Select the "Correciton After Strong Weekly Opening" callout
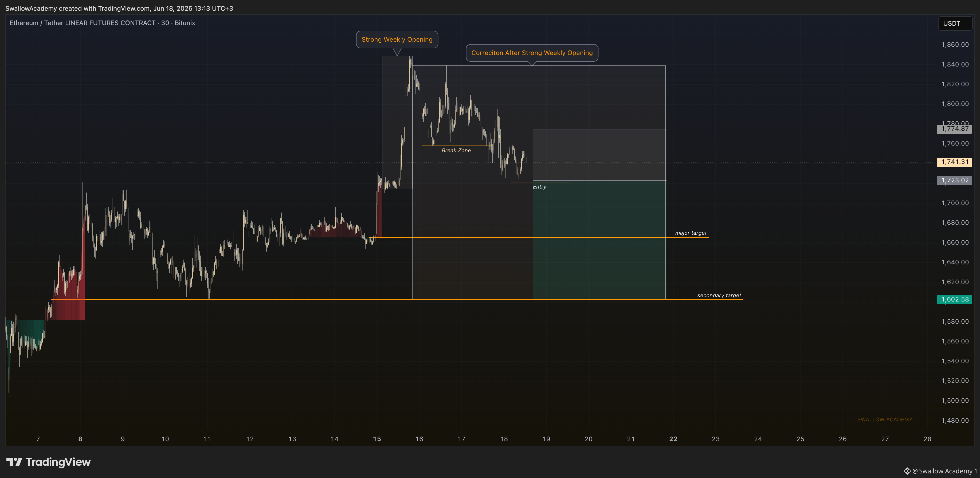The width and height of the screenshot is (980, 478). [x=532, y=53]
